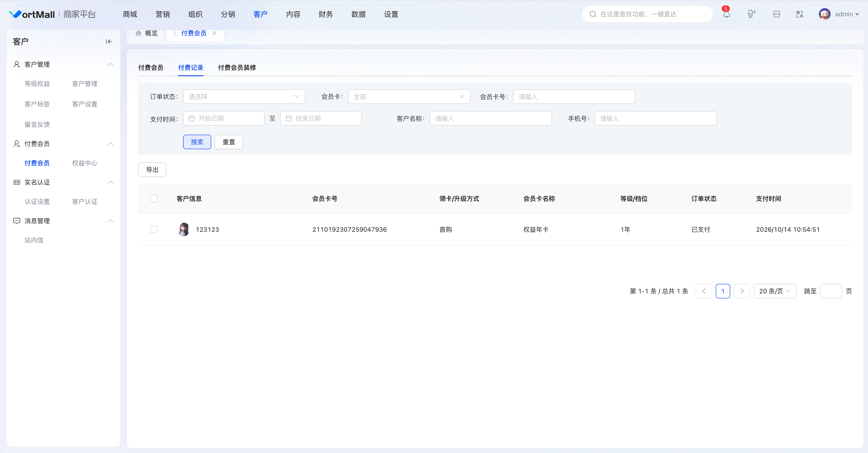Select page 1 in pagination
Screen dimensions: 868x453
pos(723,291)
